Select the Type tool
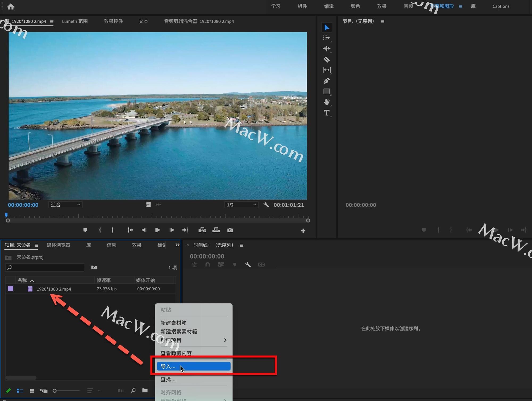 (x=327, y=113)
